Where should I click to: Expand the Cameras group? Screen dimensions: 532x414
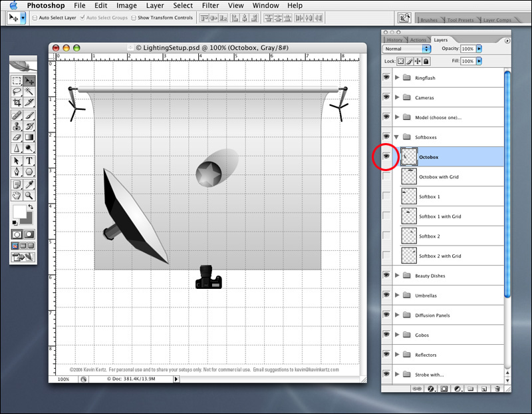click(396, 97)
